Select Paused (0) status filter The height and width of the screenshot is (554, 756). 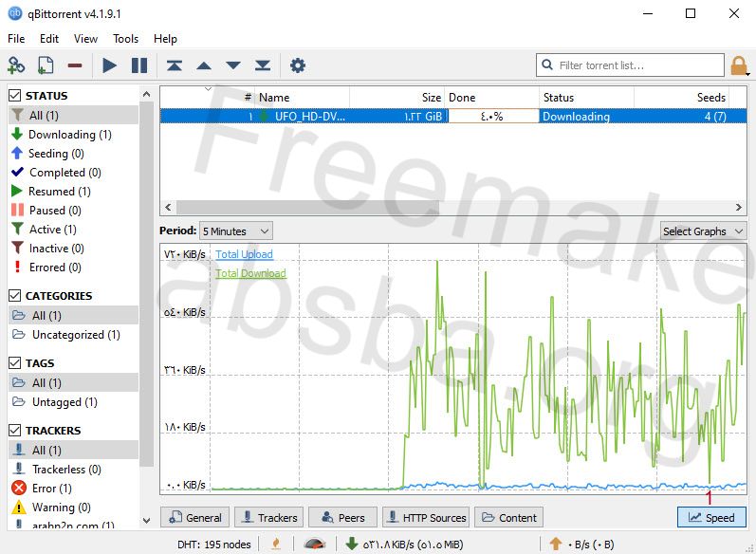pos(73,211)
